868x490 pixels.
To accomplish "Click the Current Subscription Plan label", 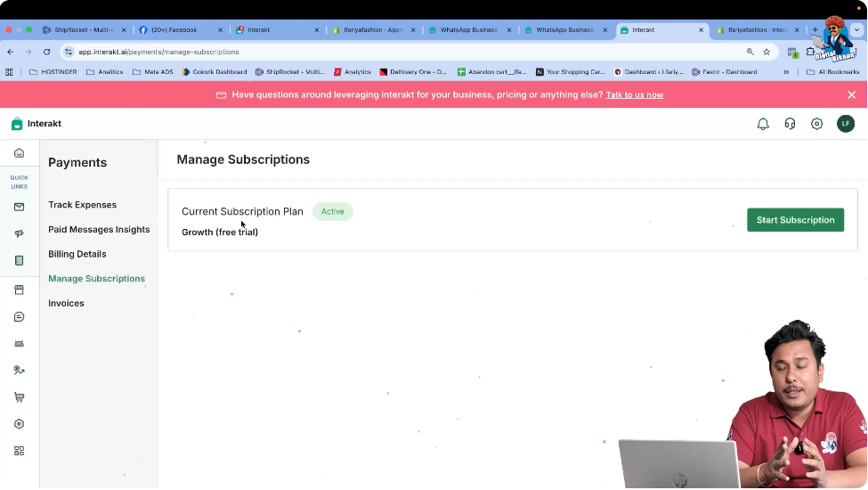I will (242, 211).
